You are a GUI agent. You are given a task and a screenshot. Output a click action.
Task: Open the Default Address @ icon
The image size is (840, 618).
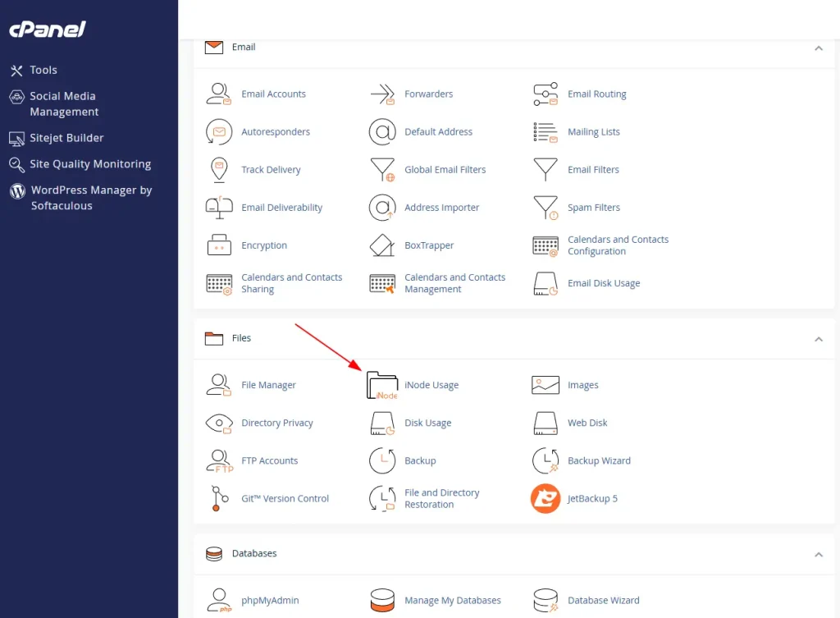(382, 132)
